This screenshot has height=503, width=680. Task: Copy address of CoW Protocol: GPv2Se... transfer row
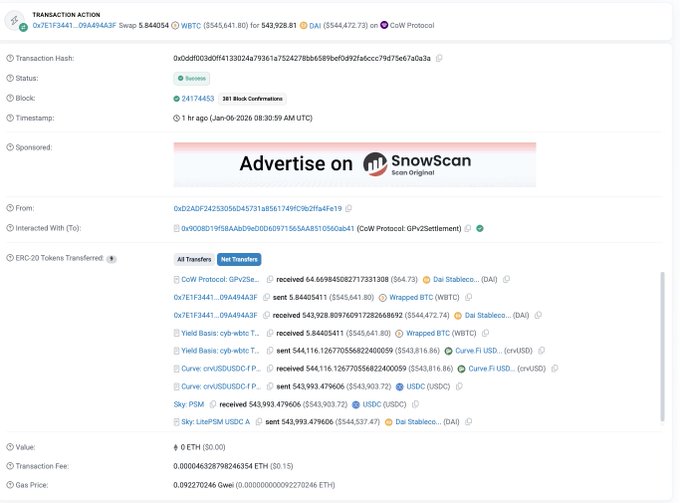click(270, 279)
